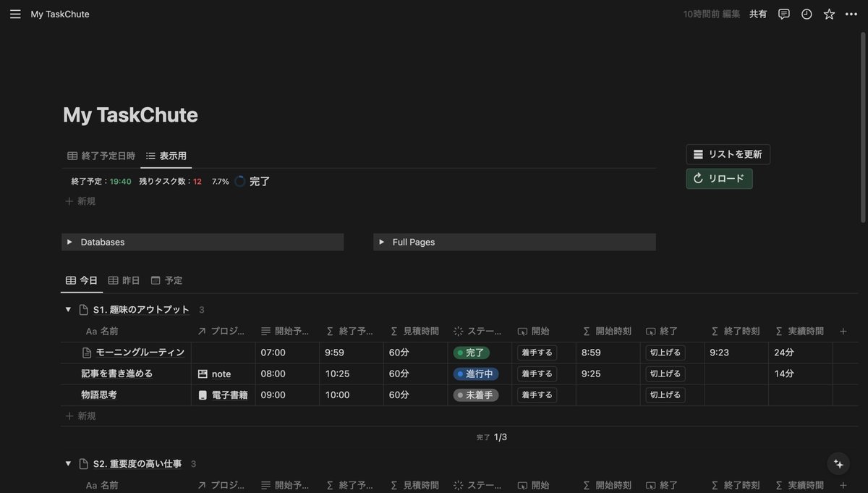Click 着手する for 記事を書き進める
The width and height of the screenshot is (868, 493).
[537, 374]
